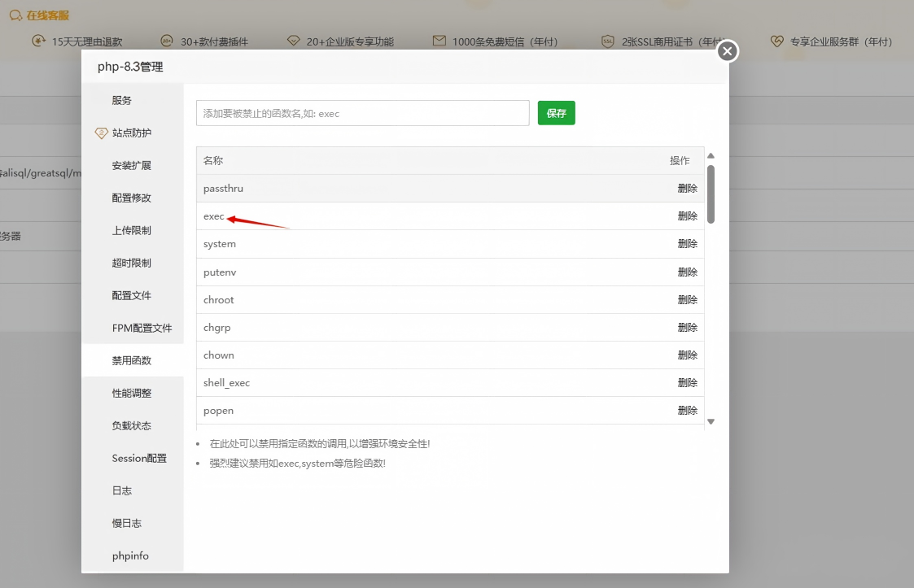Click the putenv name in the list
Screen dimensions: 914x588
point(220,272)
